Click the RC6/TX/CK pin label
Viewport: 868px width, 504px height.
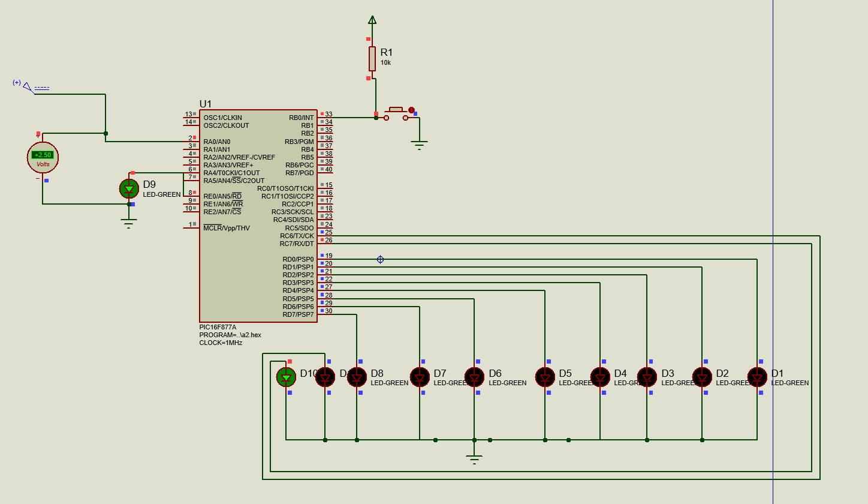tap(297, 236)
